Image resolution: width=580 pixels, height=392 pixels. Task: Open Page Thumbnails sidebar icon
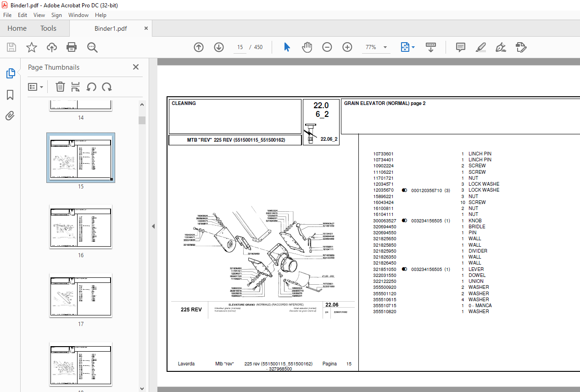10,73
